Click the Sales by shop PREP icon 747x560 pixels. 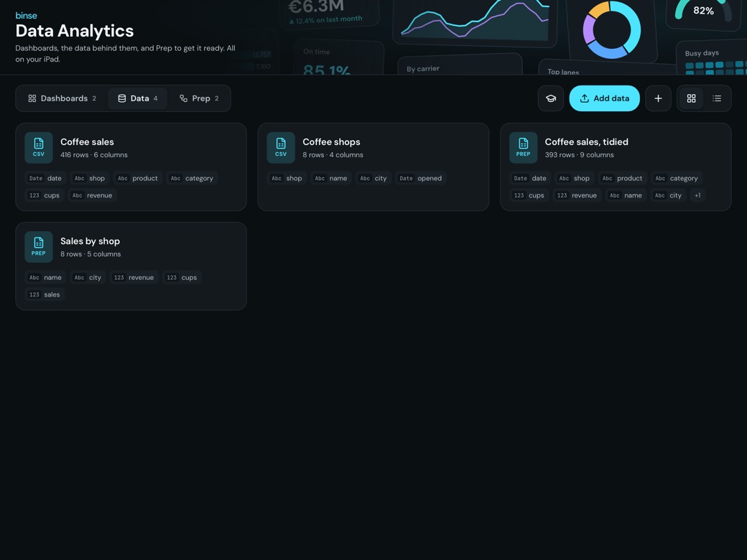pos(39,247)
